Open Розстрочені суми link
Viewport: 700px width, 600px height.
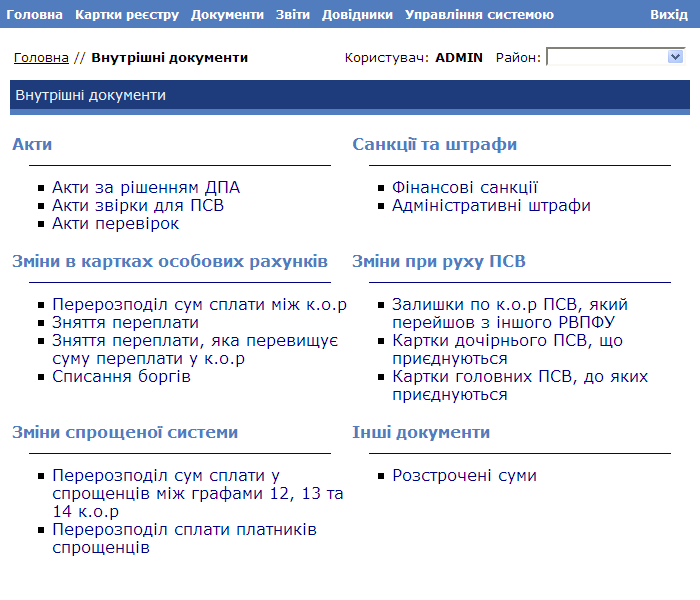click(x=464, y=475)
